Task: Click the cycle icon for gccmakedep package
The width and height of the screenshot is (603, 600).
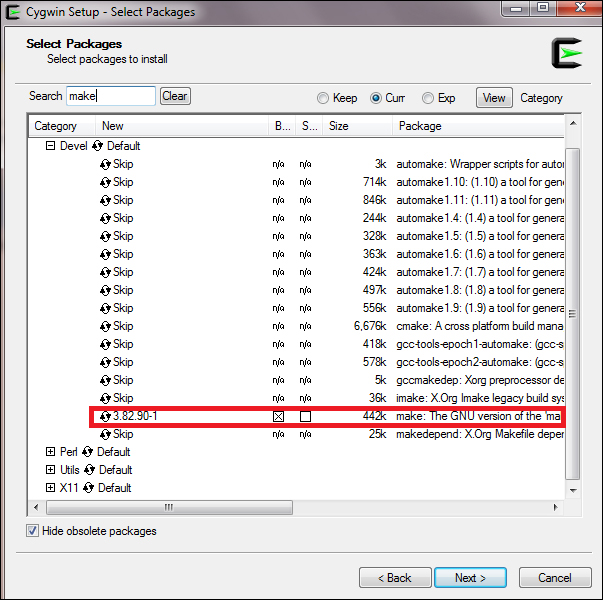Action: pyautogui.click(x=105, y=380)
